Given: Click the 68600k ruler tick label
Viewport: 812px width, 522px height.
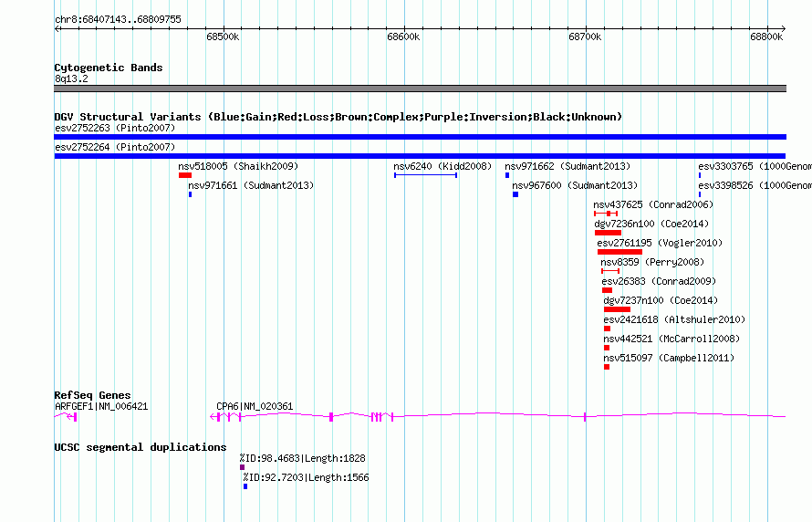Looking at the screenshot, I should click(403, 37).
